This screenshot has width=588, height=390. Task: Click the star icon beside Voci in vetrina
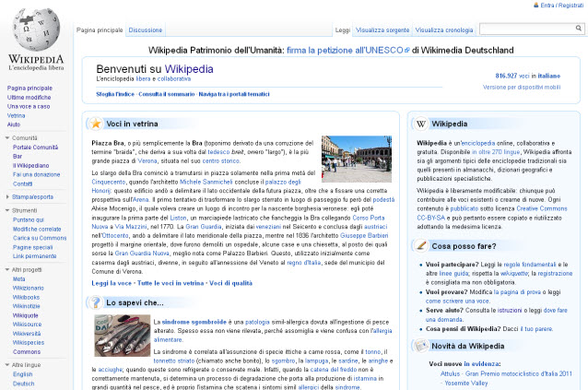(95, 123)
